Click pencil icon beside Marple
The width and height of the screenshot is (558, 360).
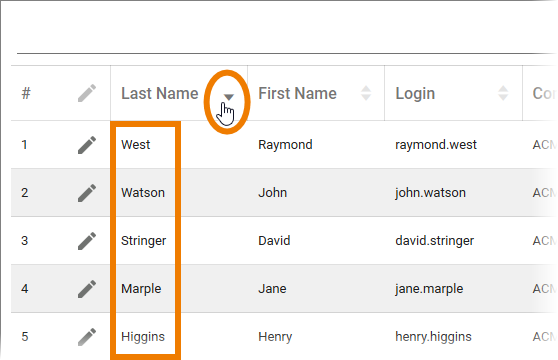click(87, 288)
